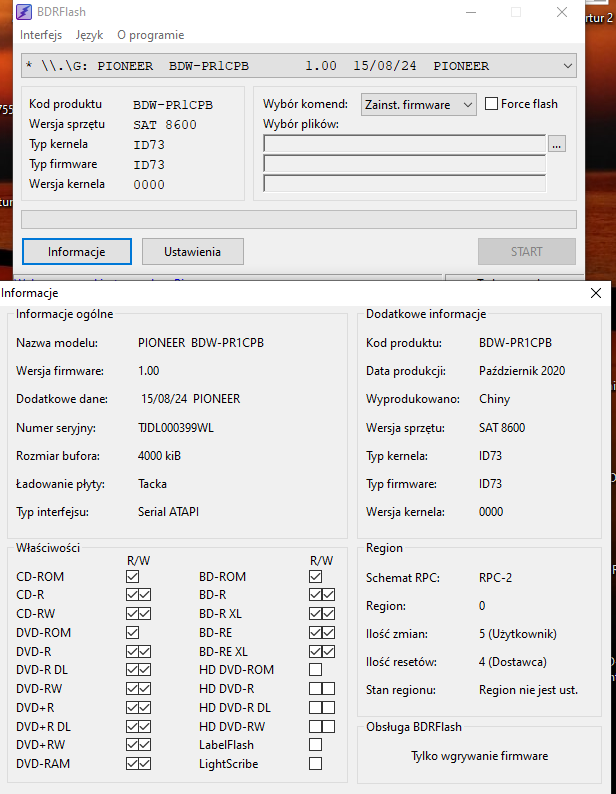Click the first file path field
This screenshot has width=616, height=794.
coord(404,144)
